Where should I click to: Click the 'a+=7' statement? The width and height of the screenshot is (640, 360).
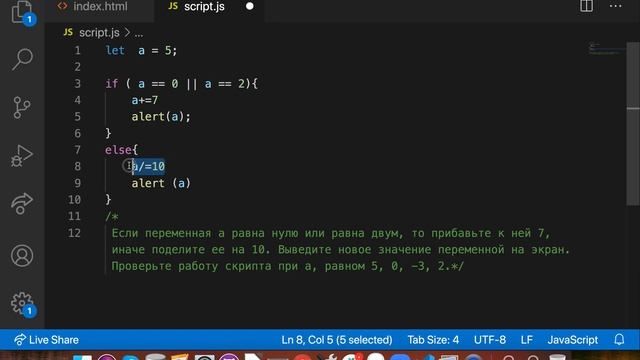tap(144, 100)
